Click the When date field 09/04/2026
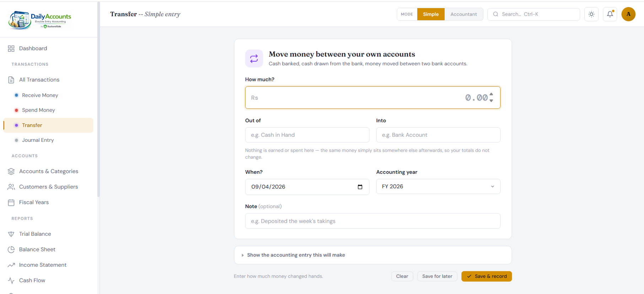Screen dimensions: 644x294 coord(307,187)
